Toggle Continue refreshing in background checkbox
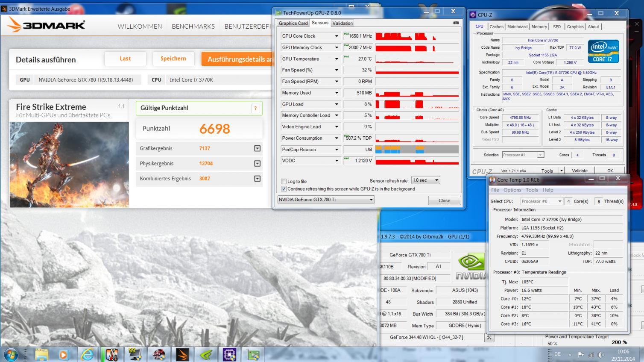644x362 pixels. (284, 188)
